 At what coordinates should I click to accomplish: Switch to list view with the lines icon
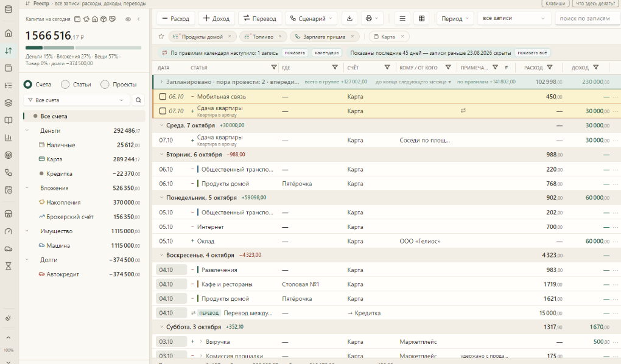[402, 18]
